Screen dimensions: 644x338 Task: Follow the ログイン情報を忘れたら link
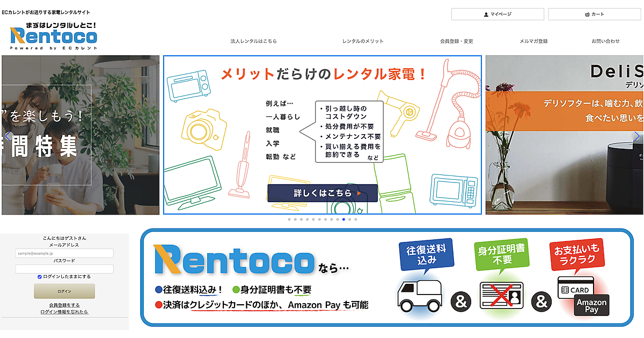[x=64, y=312]
